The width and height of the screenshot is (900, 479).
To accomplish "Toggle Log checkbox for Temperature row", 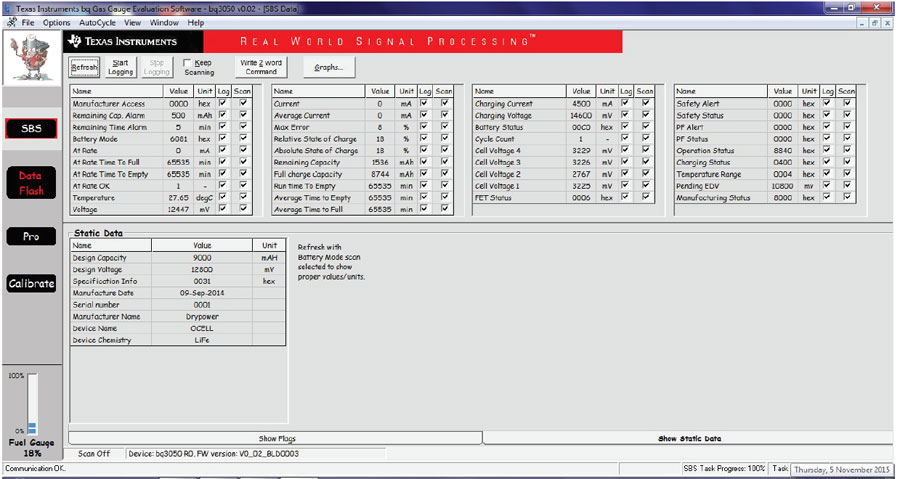I will tap(223, 197).
